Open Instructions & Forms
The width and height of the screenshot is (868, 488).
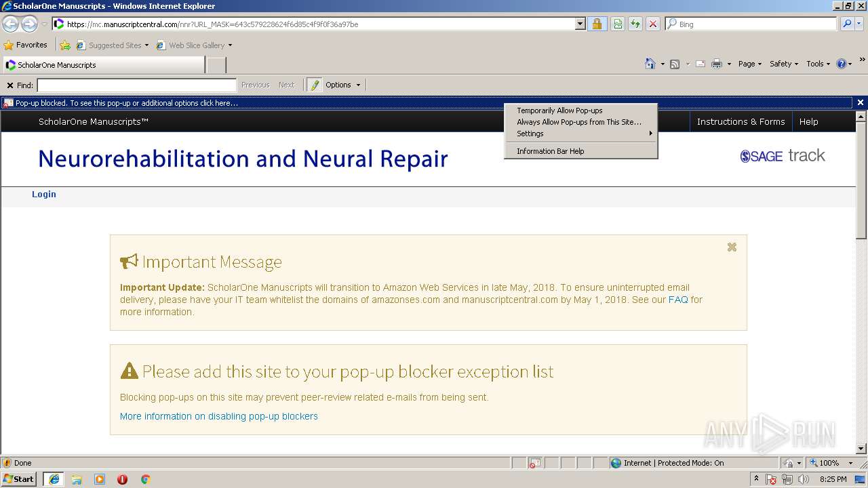click(741, 121)
